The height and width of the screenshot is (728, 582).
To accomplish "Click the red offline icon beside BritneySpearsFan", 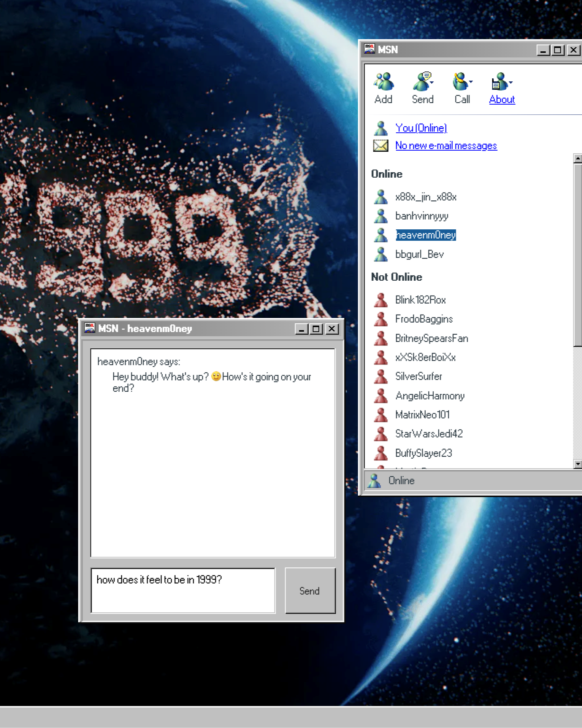I will 381,339.
